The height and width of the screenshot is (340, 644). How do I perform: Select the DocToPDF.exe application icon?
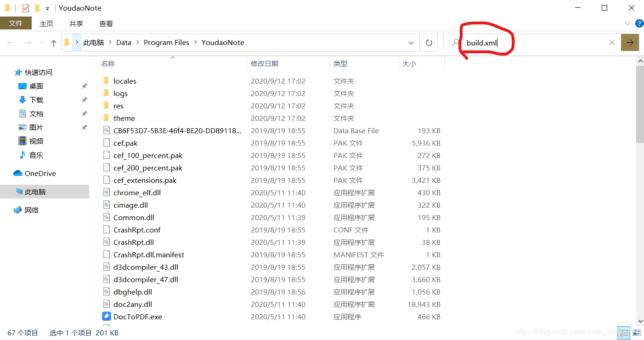click(x=106, y=317)
